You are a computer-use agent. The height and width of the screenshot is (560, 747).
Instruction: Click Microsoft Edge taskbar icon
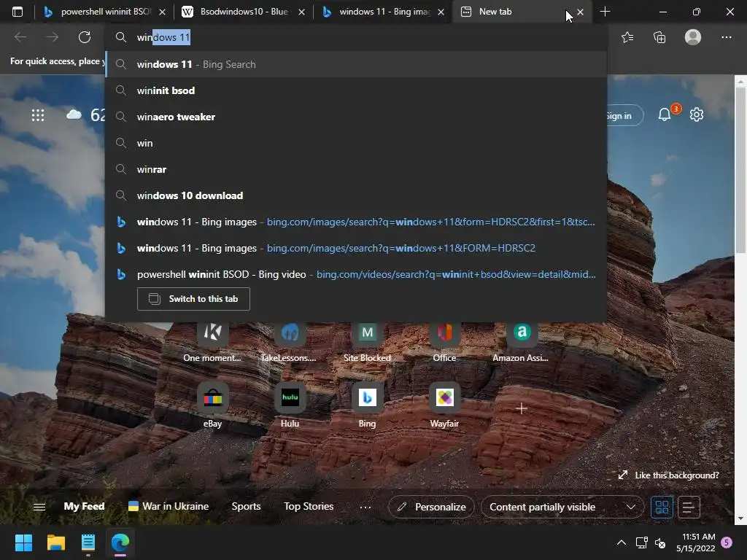click(x=120, y=542)
